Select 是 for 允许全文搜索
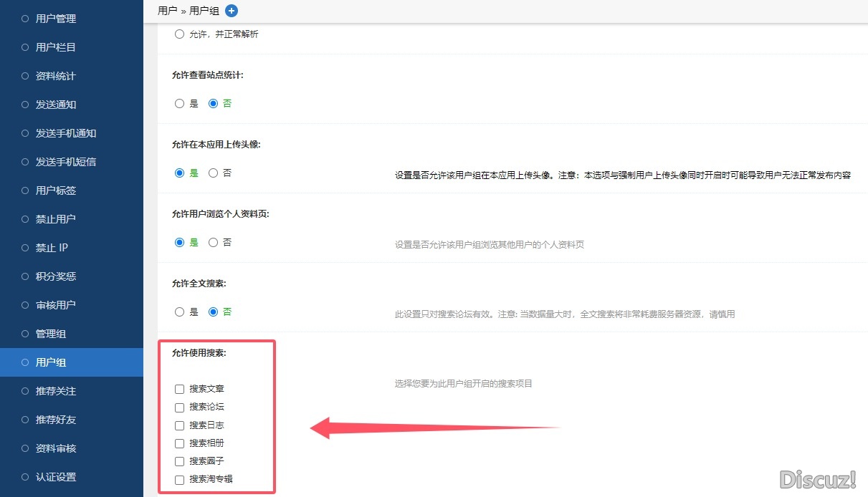The image size is (868, 497). coord(180,312)
